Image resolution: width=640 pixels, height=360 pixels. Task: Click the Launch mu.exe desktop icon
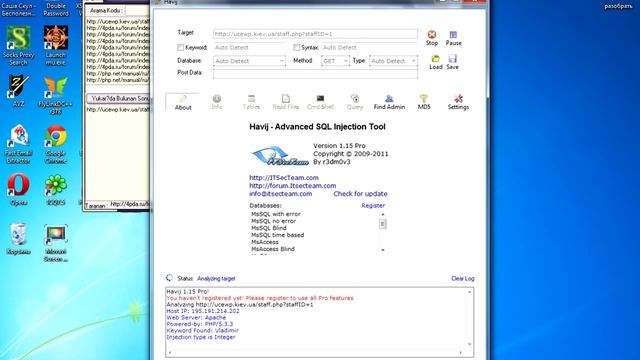click(x=56, y=45)
